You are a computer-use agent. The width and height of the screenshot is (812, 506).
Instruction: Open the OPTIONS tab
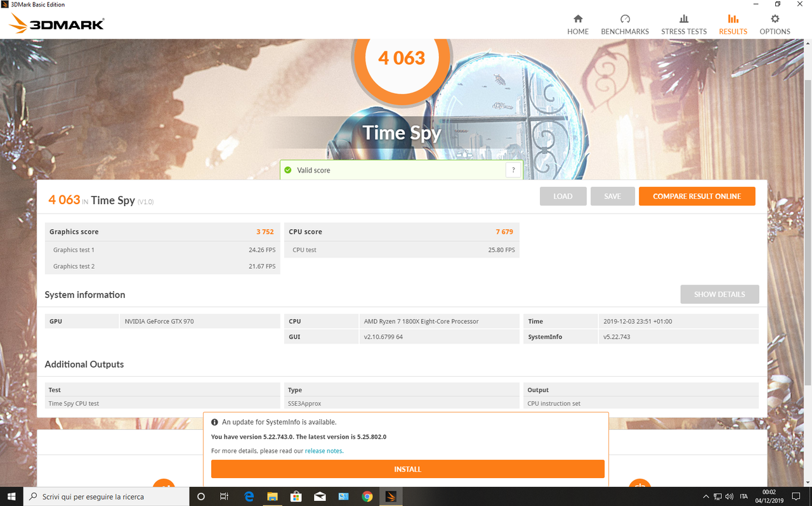(x=775, y=25)
